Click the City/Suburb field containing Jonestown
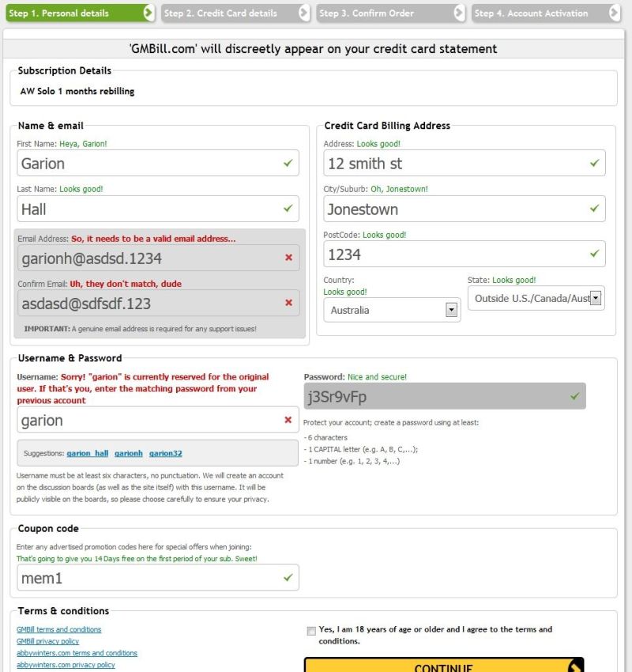Image resolution: width=632 pixels, height=672 pixels. [465, 209]
